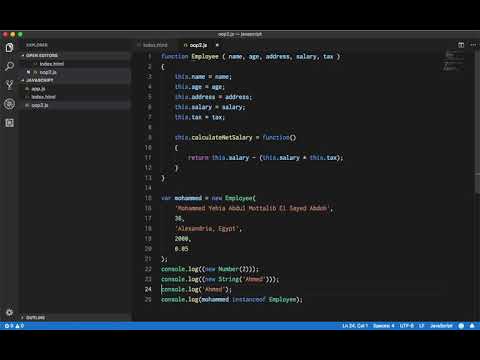Open the Debug view in activity bar

tap(9, 104)
